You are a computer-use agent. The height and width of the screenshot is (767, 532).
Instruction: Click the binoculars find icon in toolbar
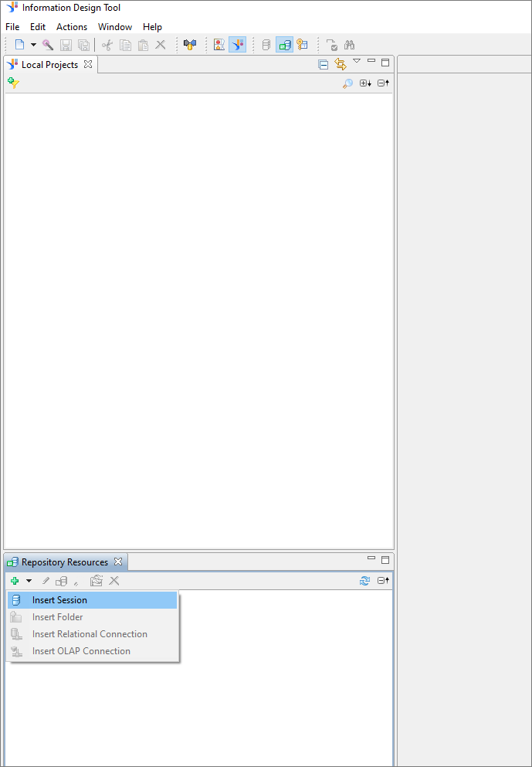point(349,45)
